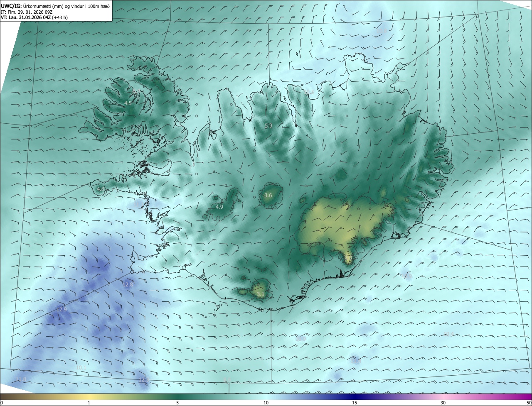Click the colorbar tick label 5

(177, 403)
